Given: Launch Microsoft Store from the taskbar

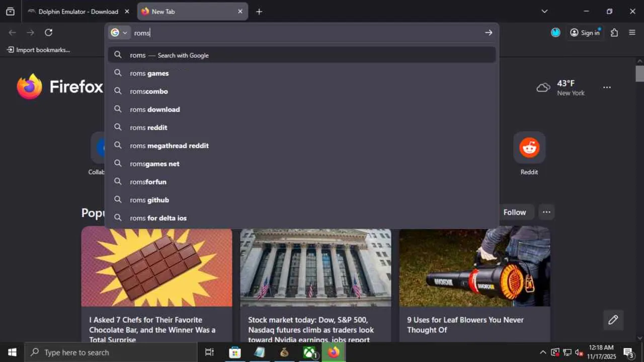Looking at the screenshot, I should point(234,352).
